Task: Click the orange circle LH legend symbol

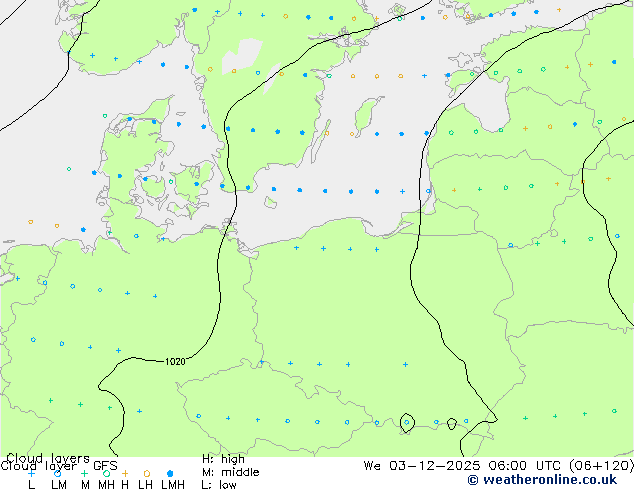Action: [147, 473]
